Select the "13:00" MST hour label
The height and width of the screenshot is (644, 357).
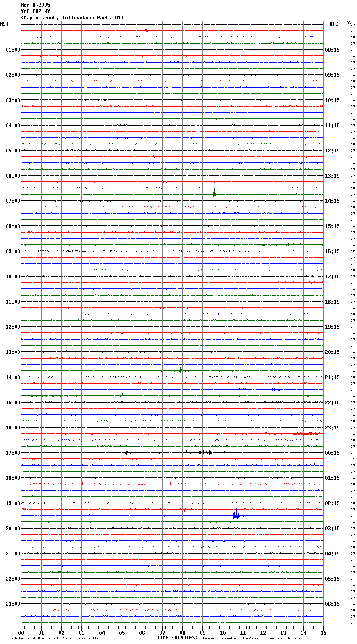(x=13, y=352)
